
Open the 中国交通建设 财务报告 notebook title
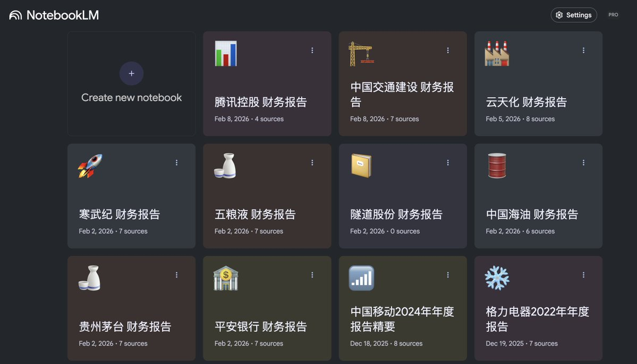(x=402, y=94)
